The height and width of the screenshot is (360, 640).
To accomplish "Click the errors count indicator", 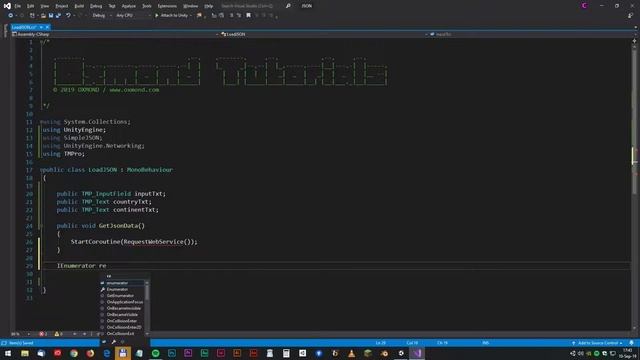I will (43, 334).
